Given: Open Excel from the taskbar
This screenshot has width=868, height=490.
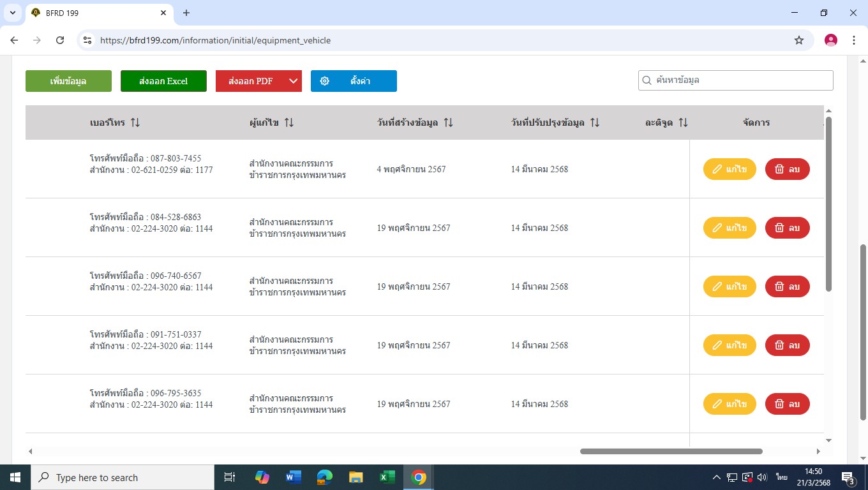Looking at the screenshot, I should coord(387,477).
